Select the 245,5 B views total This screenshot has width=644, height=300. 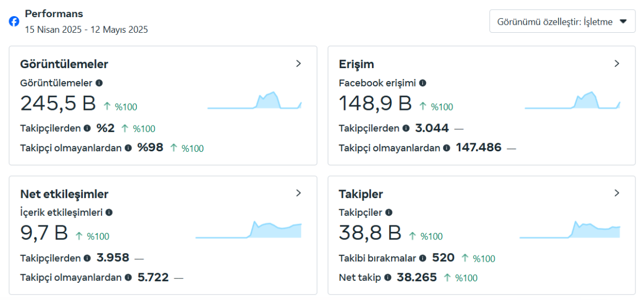58,103
